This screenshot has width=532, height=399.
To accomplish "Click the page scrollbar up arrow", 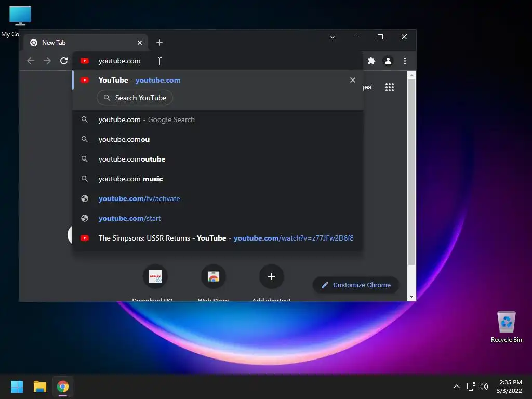I will point(411,75).
